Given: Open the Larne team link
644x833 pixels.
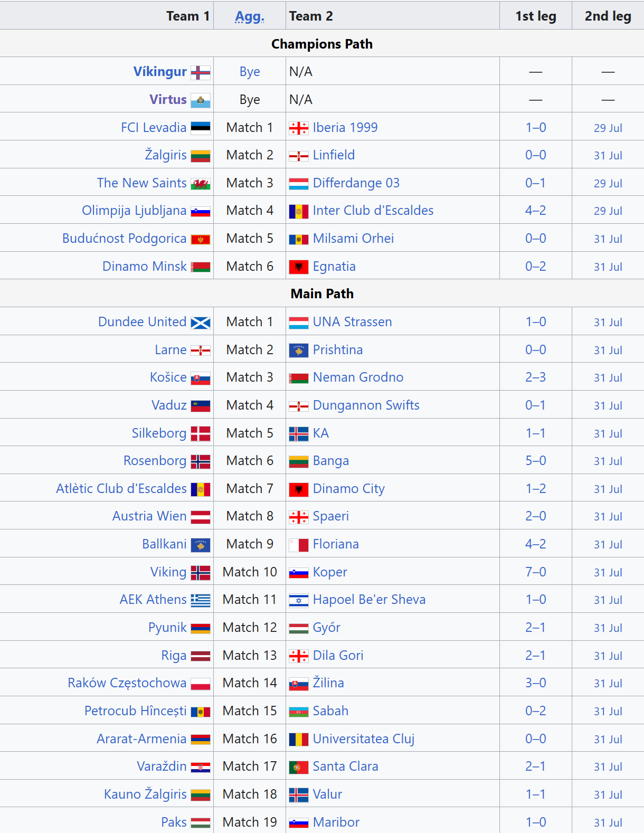Looking at the screenshot, I should pyautogui.click(x=171, y=350).
